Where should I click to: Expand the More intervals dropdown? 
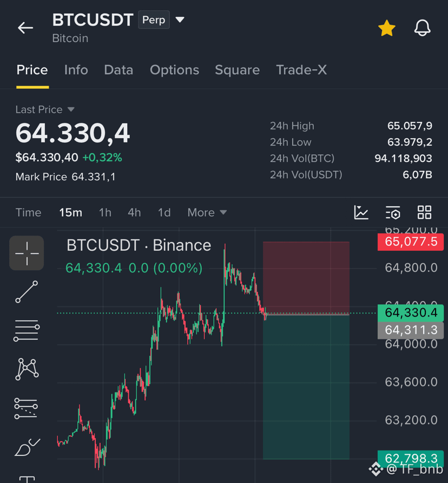click(x=207, y=213)
